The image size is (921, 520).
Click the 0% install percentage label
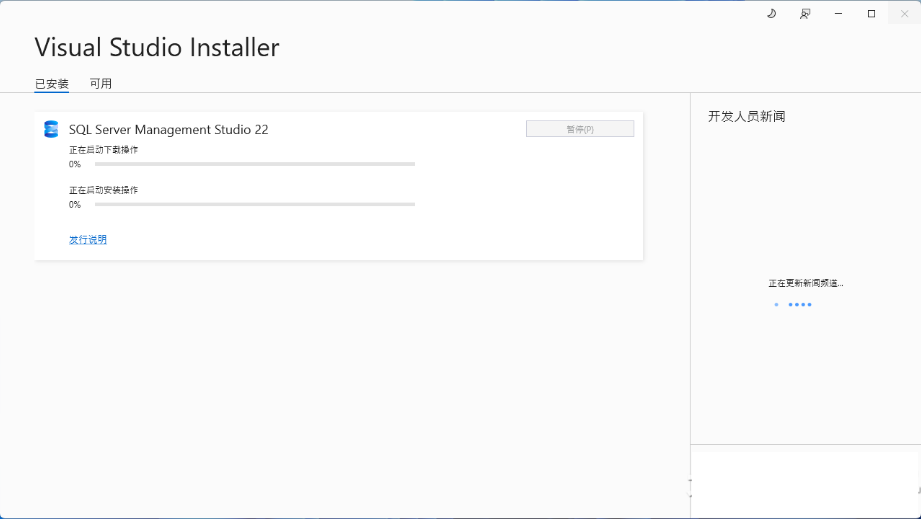pyautogui.click(x=75, y=205)
